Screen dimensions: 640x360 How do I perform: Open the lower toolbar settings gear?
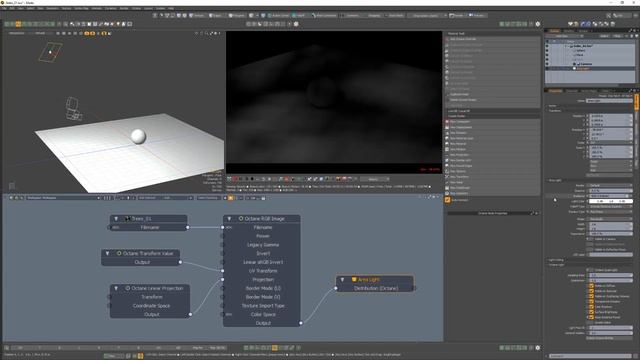coord(538,348)
